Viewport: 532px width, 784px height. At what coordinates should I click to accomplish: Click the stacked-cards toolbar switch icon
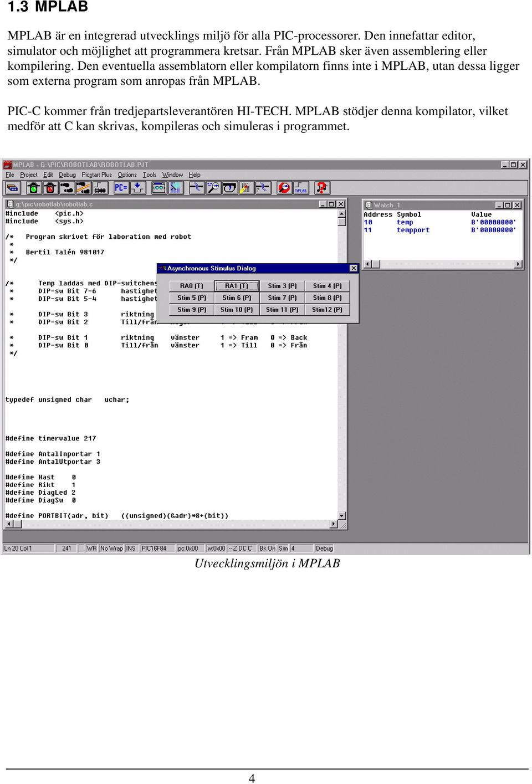pos(13,188)
